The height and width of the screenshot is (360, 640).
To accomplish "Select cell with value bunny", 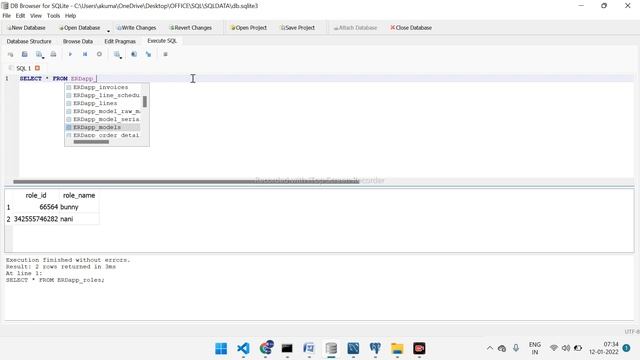I will (79, 207).
